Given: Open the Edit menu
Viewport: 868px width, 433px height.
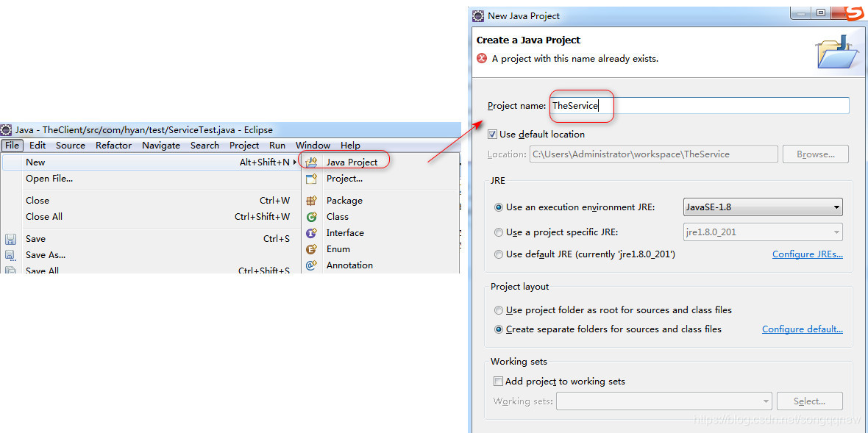Looking at the screenshot, I should (x=38, y=146).
